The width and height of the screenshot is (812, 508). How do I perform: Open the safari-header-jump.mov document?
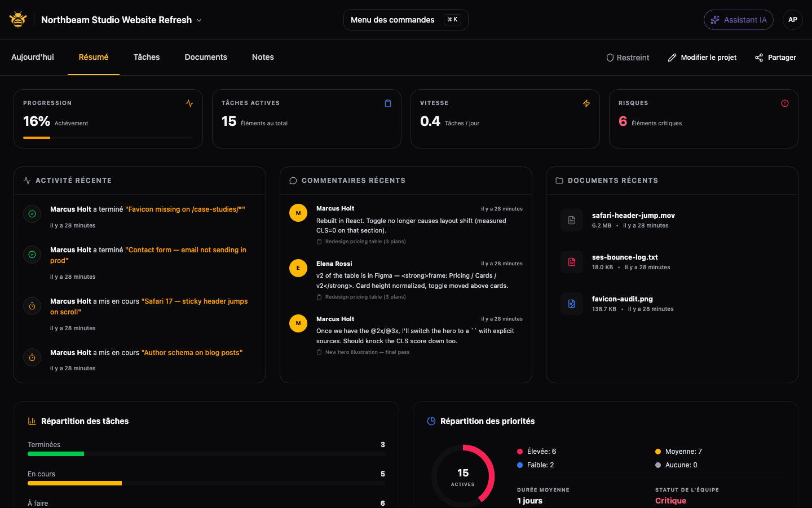coord(633,215)
